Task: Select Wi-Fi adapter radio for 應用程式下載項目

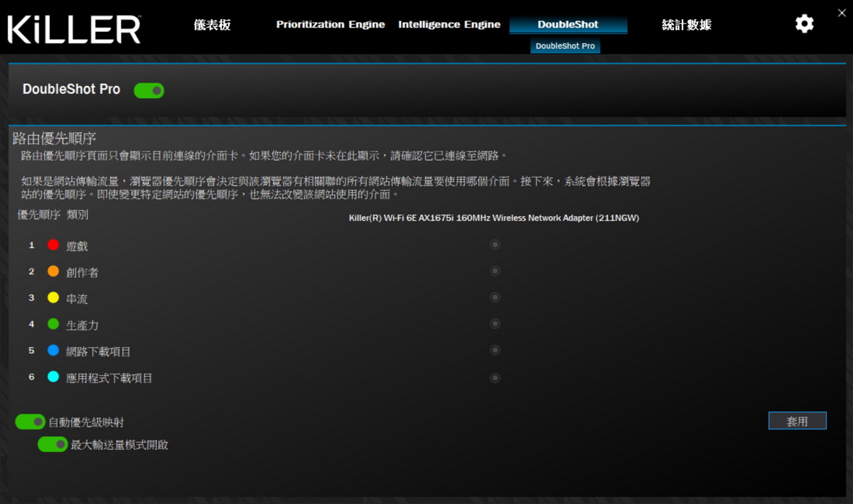Action: 495,377
